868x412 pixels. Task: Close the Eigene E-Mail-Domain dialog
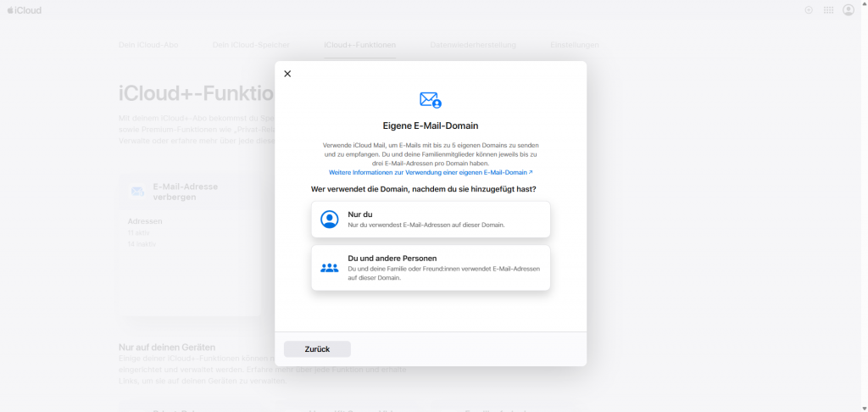[287, 74]
